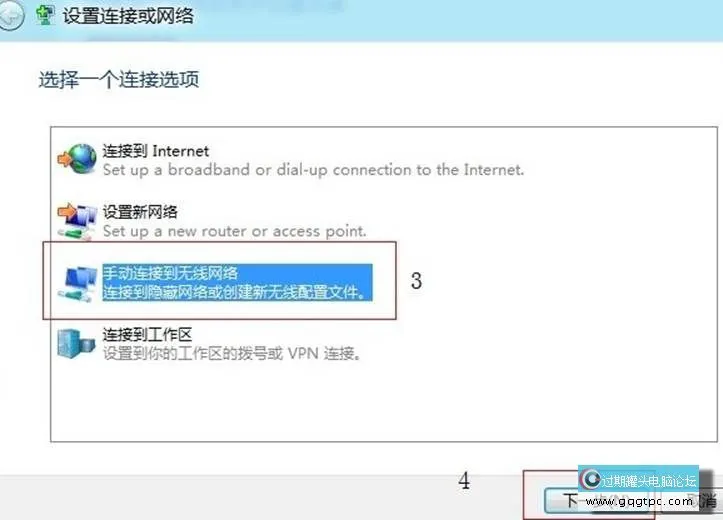Click the 过期罐头电脑论坛 watermark logo

[638, 481]
